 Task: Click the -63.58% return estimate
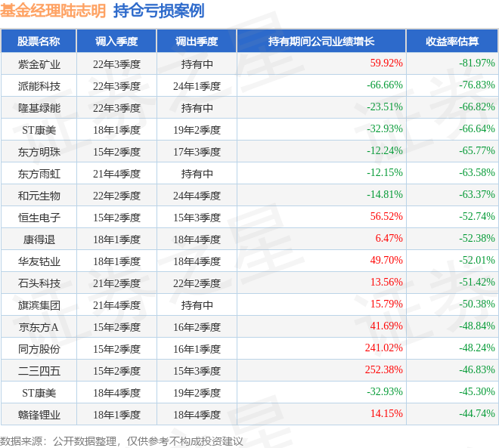477,173
